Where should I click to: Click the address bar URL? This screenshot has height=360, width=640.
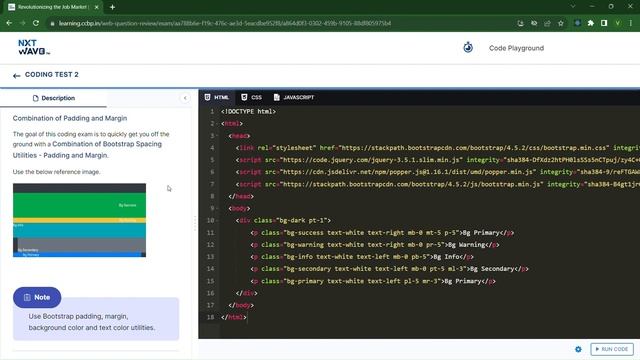coord(224,23)
